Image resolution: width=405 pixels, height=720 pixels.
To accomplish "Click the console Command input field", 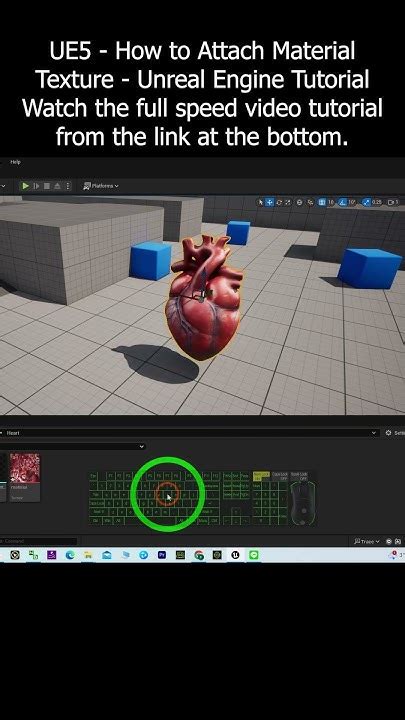I will (x=39, y=541).
